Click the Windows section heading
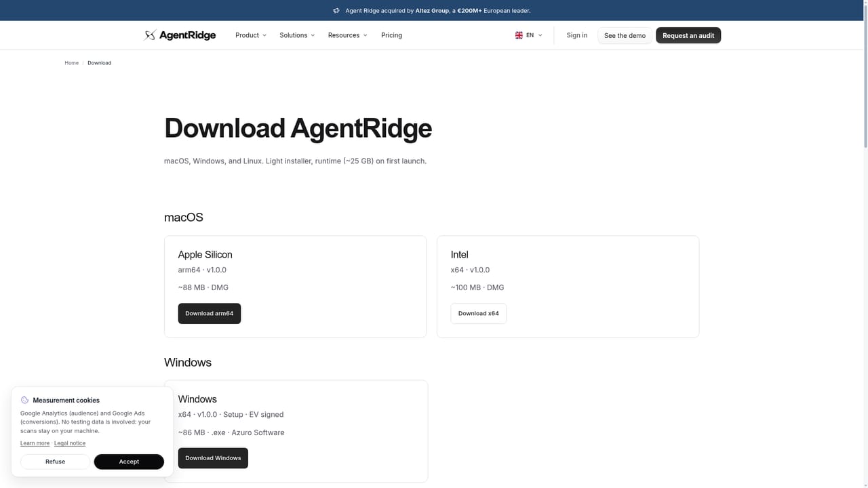This screenshot has height=488, width=868. click(188, 363)
